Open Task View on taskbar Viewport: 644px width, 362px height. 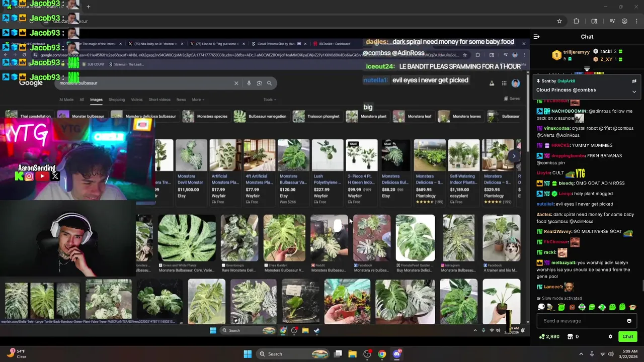point(338,354)
